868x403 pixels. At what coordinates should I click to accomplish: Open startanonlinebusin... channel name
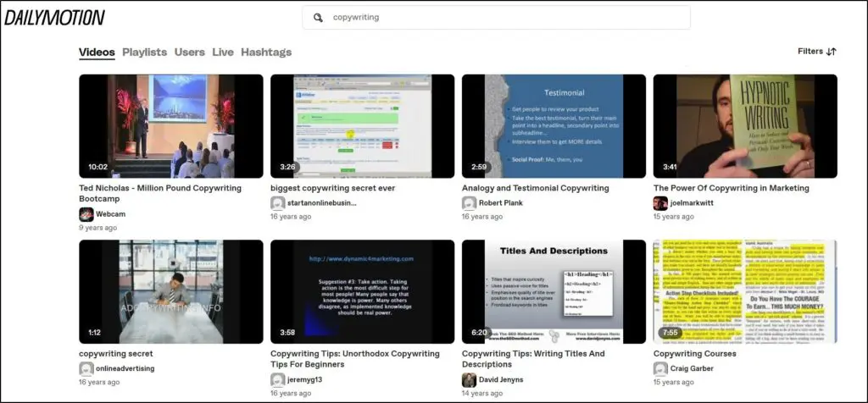click(x=322, y=203)
